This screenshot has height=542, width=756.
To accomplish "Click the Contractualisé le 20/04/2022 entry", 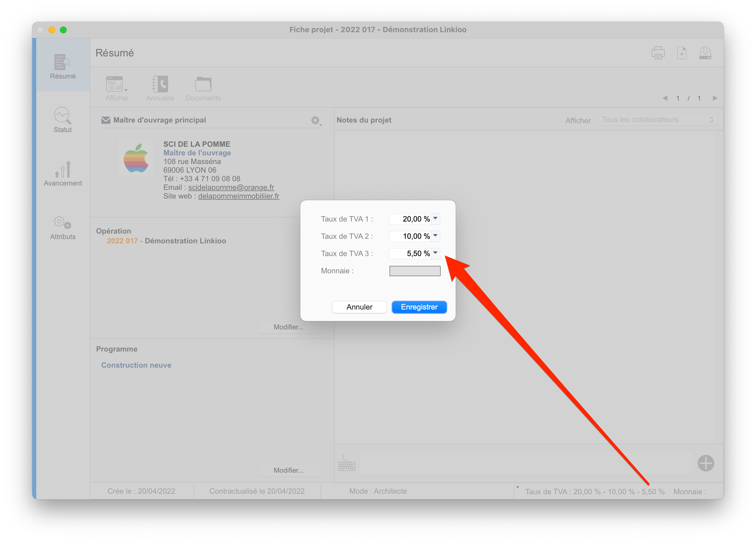I will [257, 491].
